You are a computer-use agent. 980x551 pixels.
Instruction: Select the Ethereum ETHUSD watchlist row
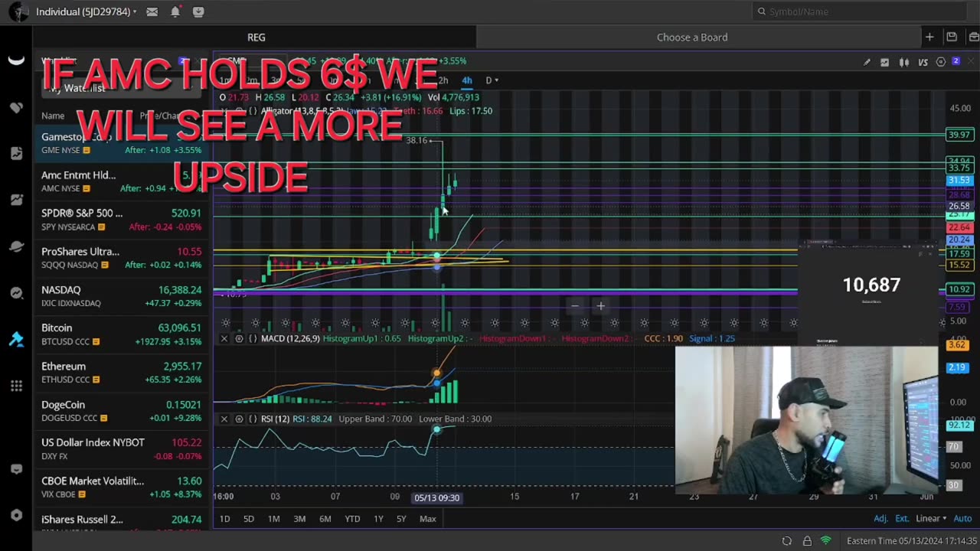click(121, 373)
